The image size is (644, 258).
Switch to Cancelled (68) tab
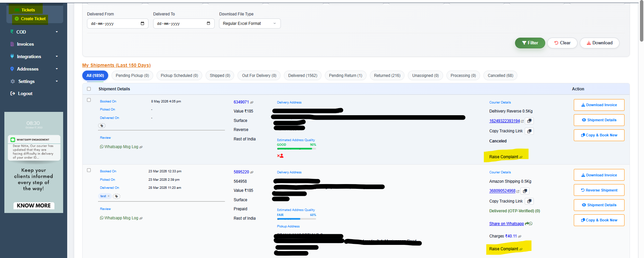[501, 76]
